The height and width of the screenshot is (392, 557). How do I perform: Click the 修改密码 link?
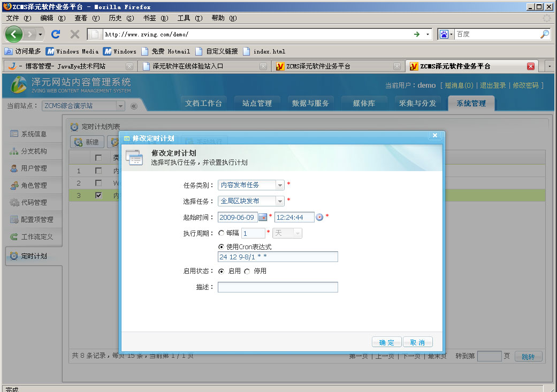(525, 86)
